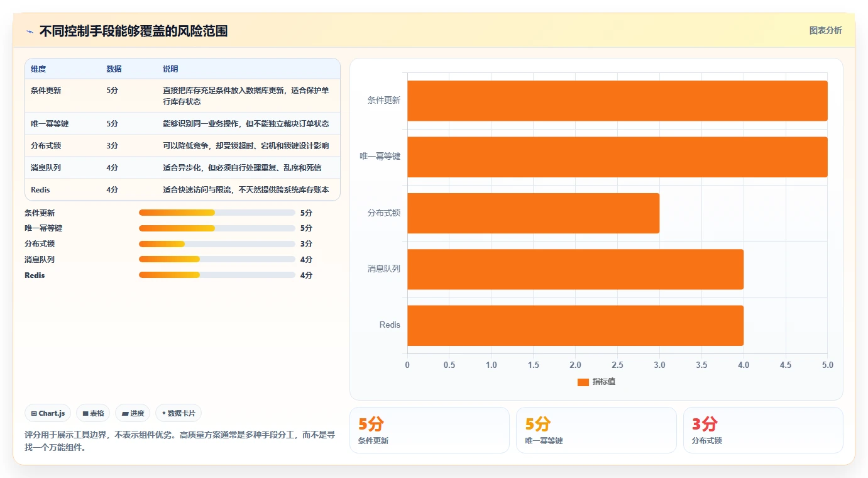
Task: Click the Redis progress bar
Action: coord(217,275)
